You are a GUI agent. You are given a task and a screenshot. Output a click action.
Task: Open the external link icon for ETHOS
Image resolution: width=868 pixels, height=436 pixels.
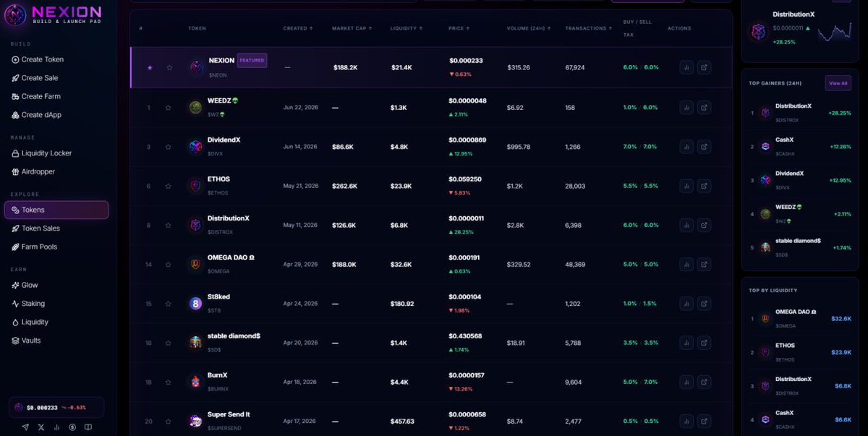(704, 186)
